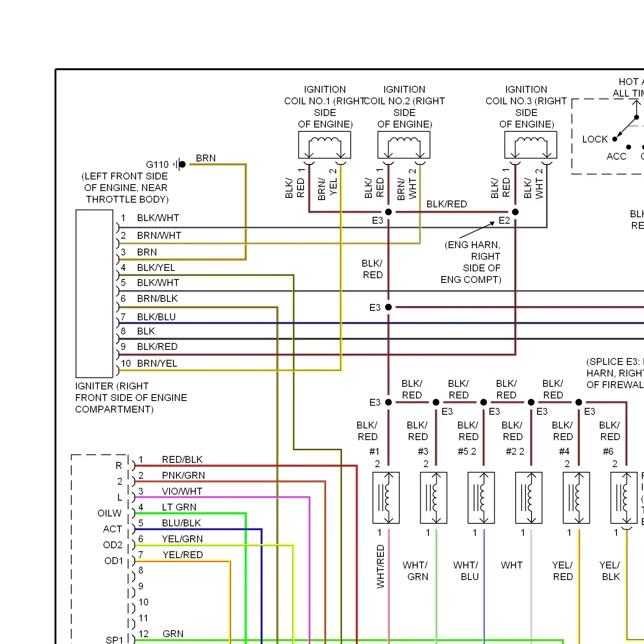Click the IGNITER location caption

131,398
